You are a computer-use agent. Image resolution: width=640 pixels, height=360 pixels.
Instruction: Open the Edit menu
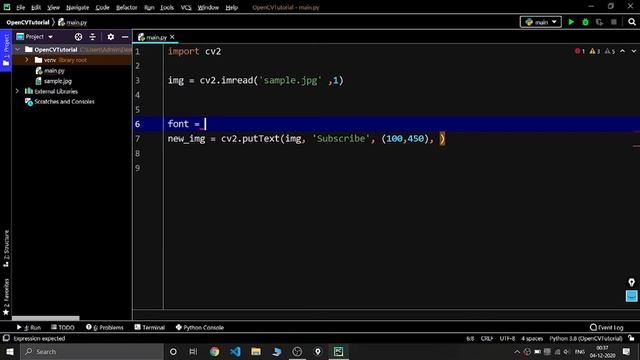pos(36,7)
